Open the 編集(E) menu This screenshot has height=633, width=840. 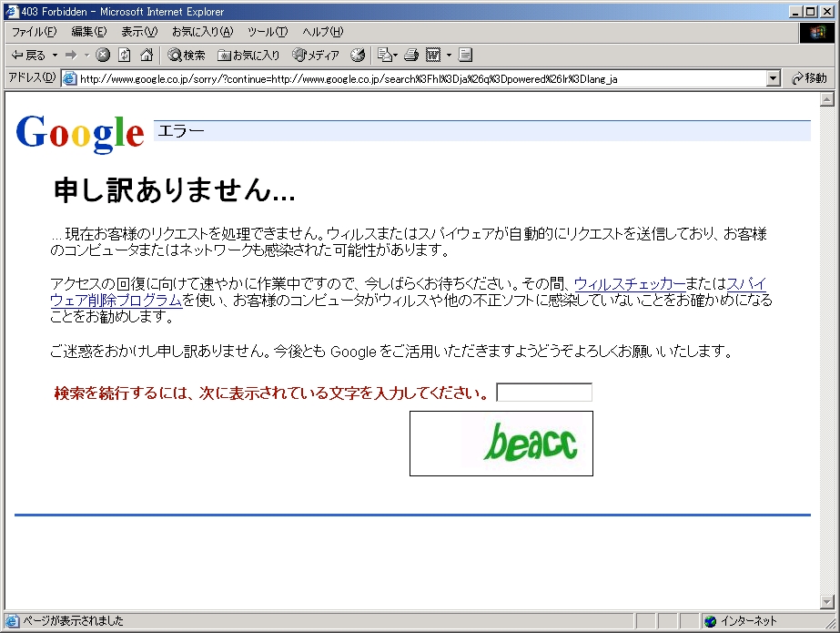coord(89,32)
